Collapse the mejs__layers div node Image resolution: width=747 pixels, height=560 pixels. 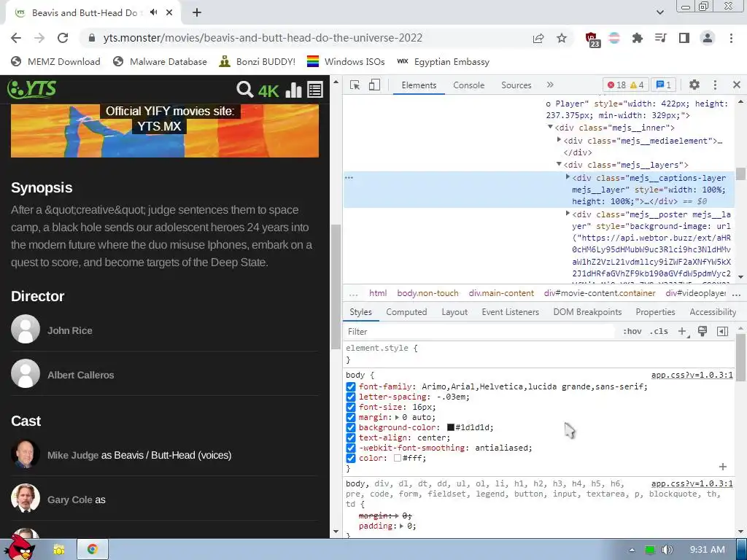[560, 164]
